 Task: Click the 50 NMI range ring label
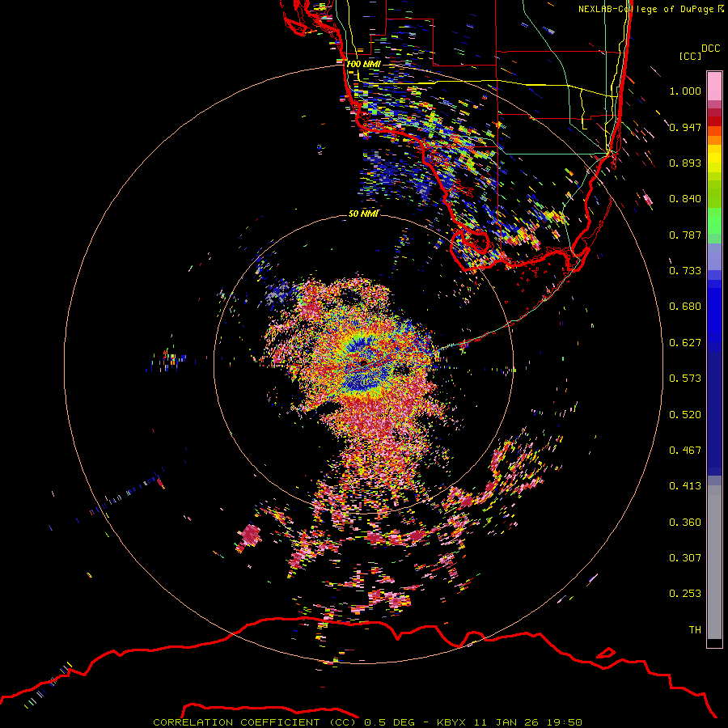click(x=363, y=214)
